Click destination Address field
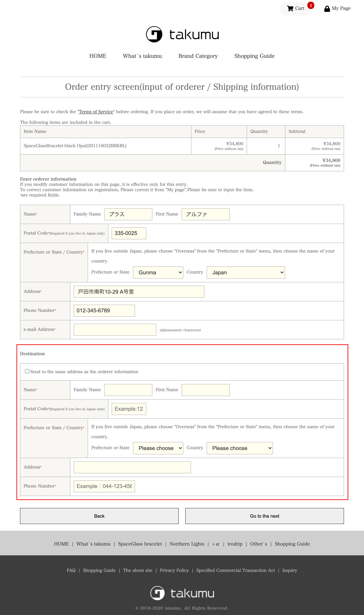364x615 pixels. tap(132, 467)
